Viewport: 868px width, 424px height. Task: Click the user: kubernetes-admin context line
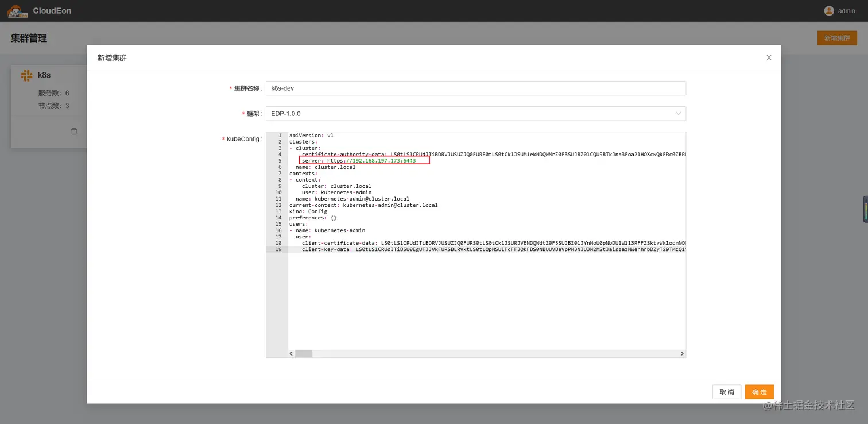(336, 192)
